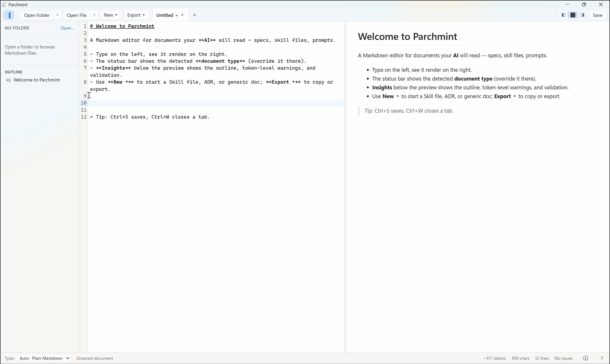This screenshot has width=610, height=364.
Task: Click the Open... link in sidebar
Action: point(68,28)
